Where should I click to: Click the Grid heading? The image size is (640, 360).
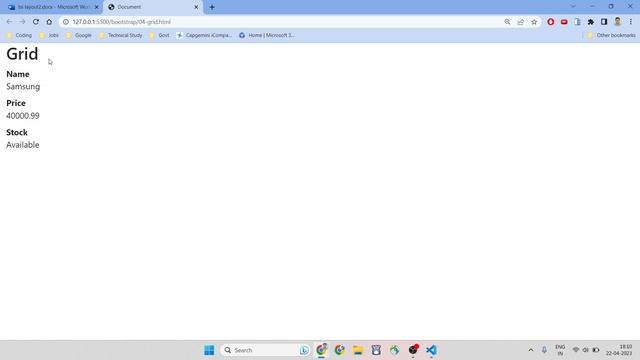(x=22, y=54)
